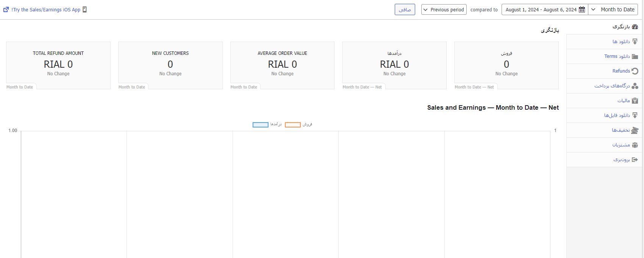Expand the Previous period comparison dropdown
This screenshot has width=644, height=258.
click(444, 10)
